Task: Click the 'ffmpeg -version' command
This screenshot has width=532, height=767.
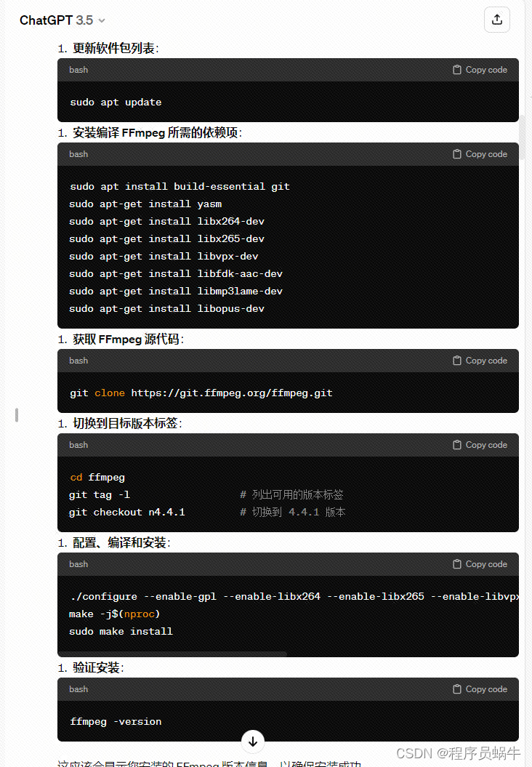Action: click(116, 721)
